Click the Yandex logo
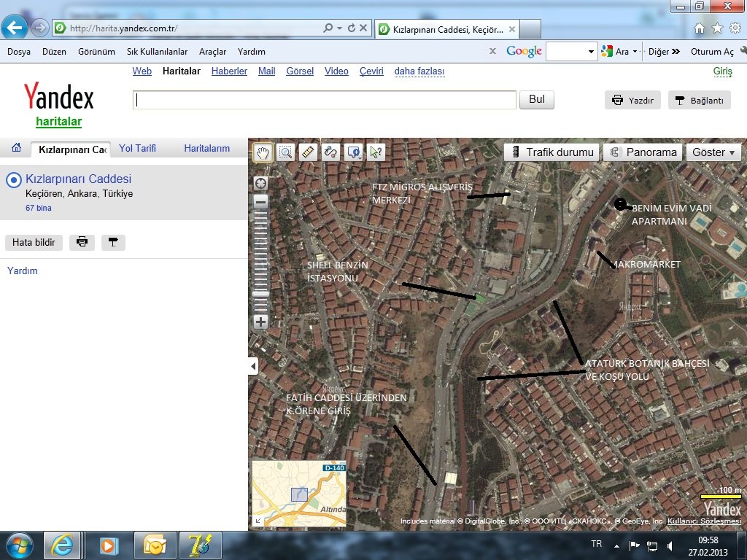The image size is (747, 560). click(59, 97)
